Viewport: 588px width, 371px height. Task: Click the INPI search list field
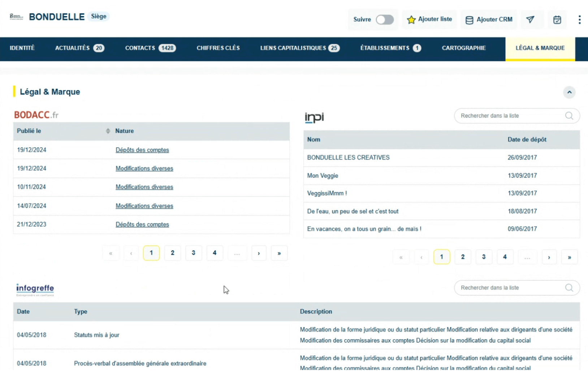517,116
